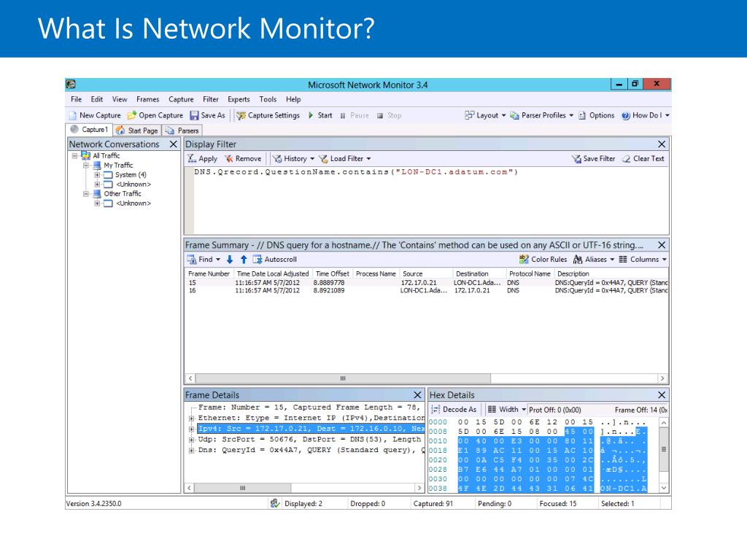Open the Edit menu
This screenshot has height=560, width=747.
click(97, 99)
